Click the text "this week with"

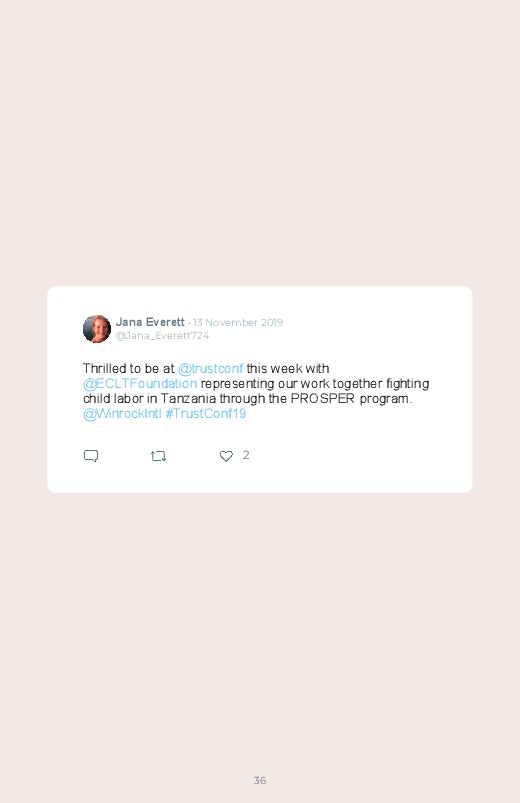click(x=287, y=369)
